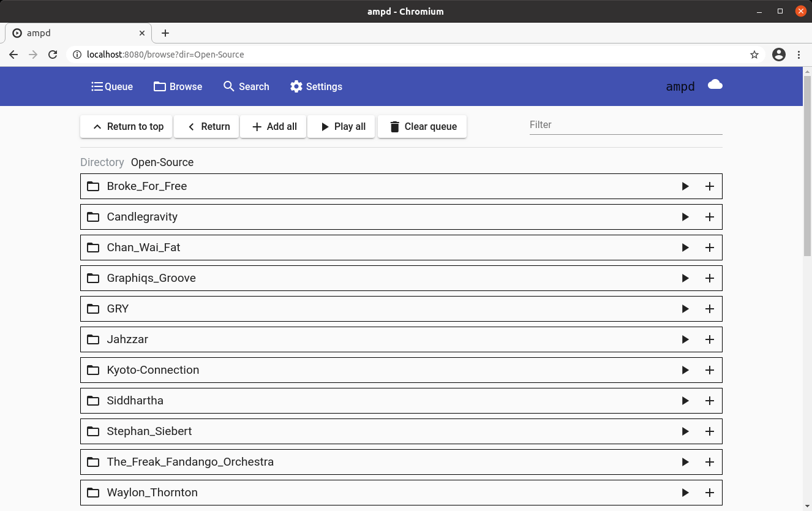Screen dimensions: 812x511
Task: Add Graphiqs_Groove to the queue
Action: click(x=710, y=278)
